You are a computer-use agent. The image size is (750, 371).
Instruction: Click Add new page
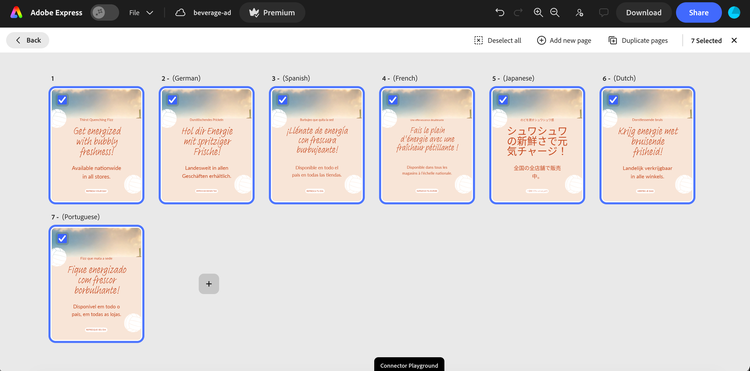(x=564, y=41)
